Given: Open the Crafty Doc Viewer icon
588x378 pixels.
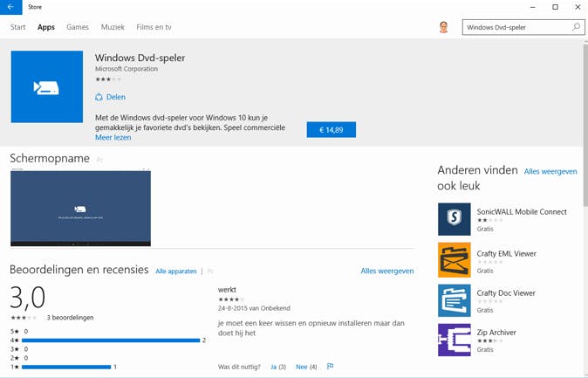Looking at the screenshot, I should (455, 300).
